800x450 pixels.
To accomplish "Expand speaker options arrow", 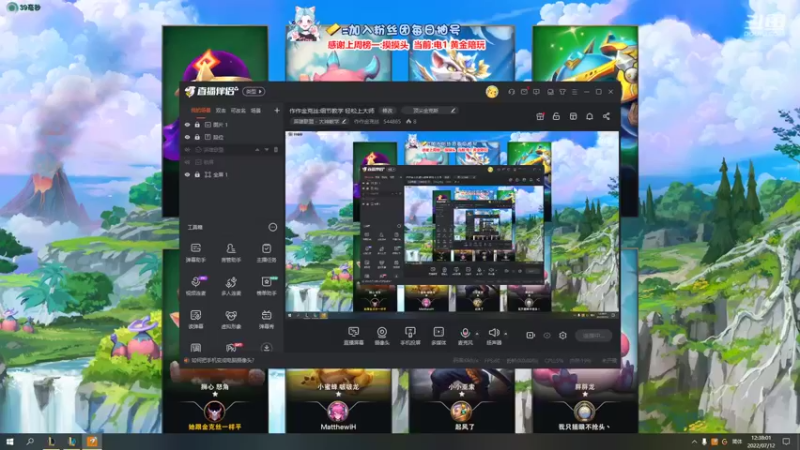I will pos(506,334).
